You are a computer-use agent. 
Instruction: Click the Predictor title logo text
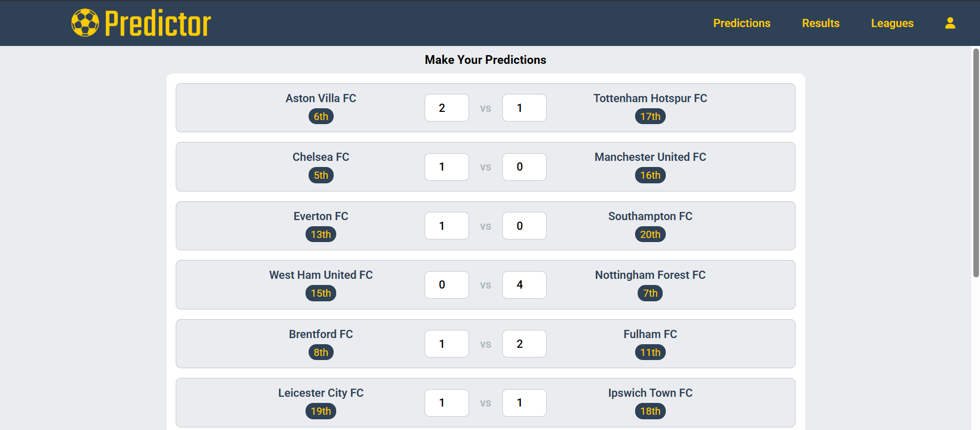coord(158,23)
